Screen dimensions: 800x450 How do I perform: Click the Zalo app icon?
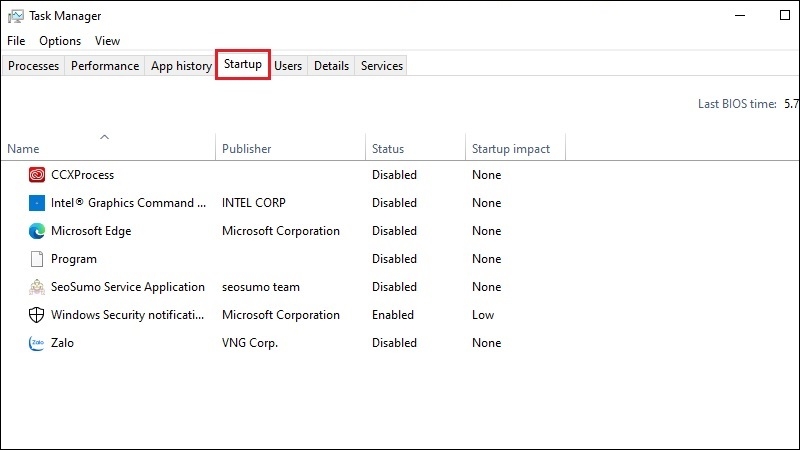(x=37, y=343)
